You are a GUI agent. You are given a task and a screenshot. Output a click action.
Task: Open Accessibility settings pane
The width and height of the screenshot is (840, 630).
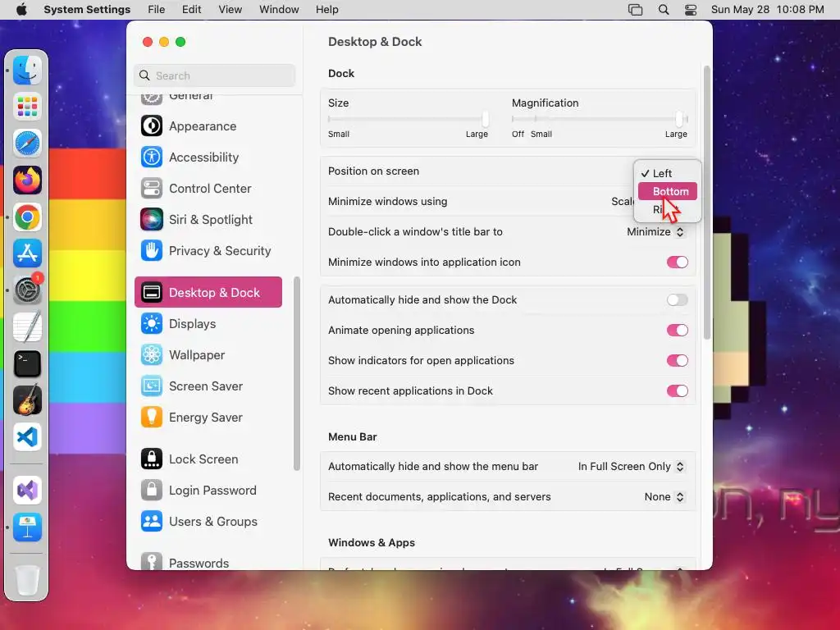coord(208,157)
